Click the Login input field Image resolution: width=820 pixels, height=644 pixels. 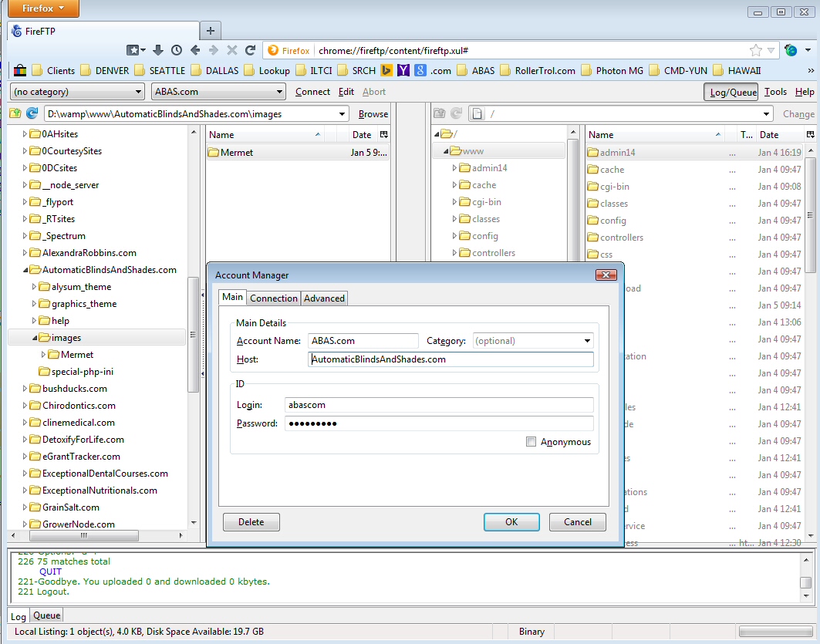click(439, 405)
